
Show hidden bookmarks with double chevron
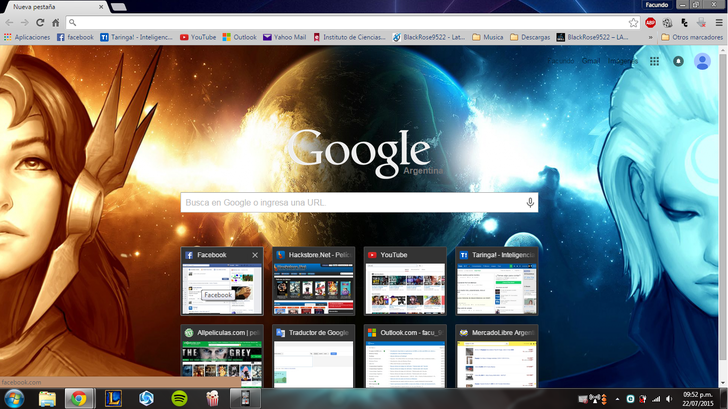pos(650,37)
